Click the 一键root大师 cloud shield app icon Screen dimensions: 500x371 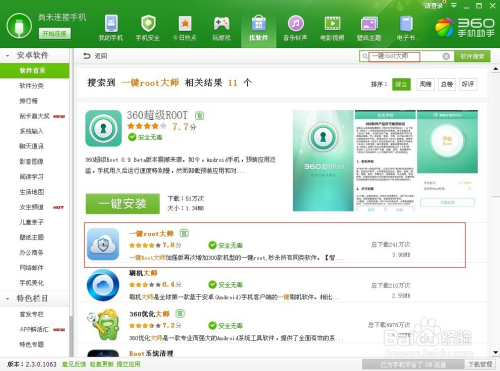(x=103, y=244)
